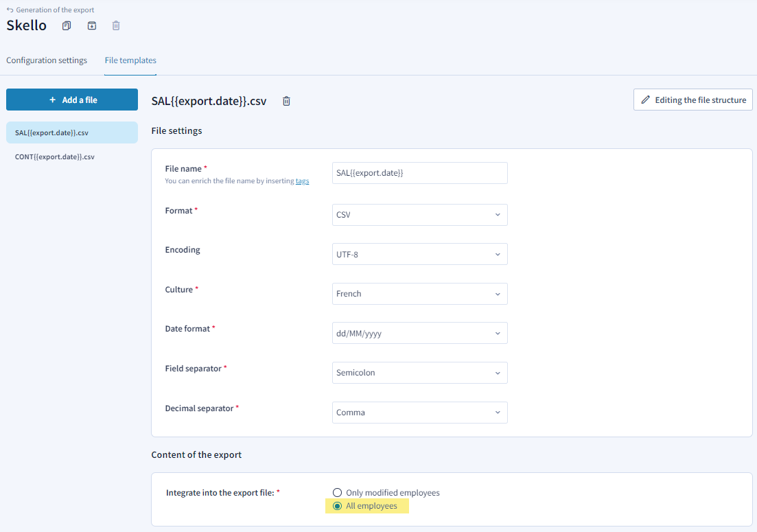The image size is (757, 532).
Task: Open the Field separator dropdown showing Semicolon
Action: [419, 373]
